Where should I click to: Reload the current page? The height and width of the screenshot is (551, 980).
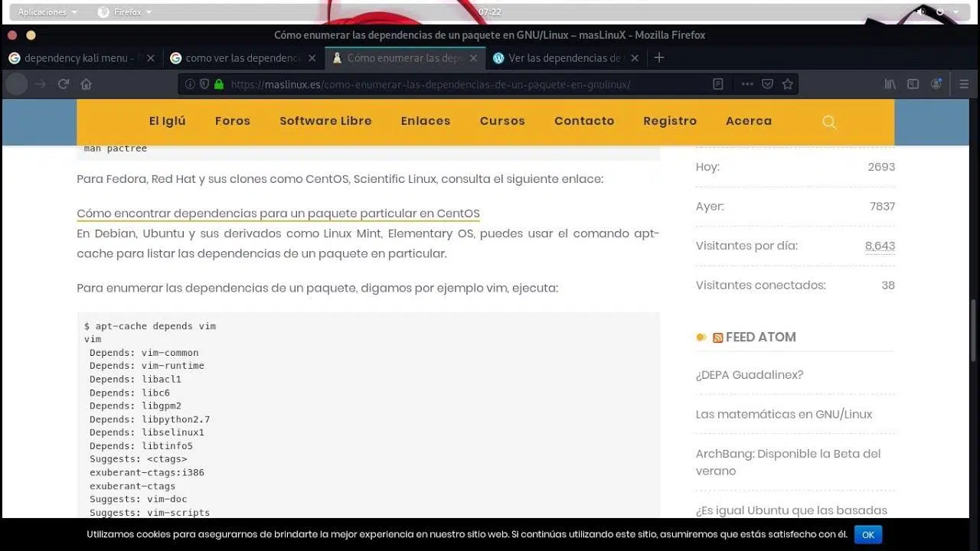pyautogui.click(x=64, y=84)
